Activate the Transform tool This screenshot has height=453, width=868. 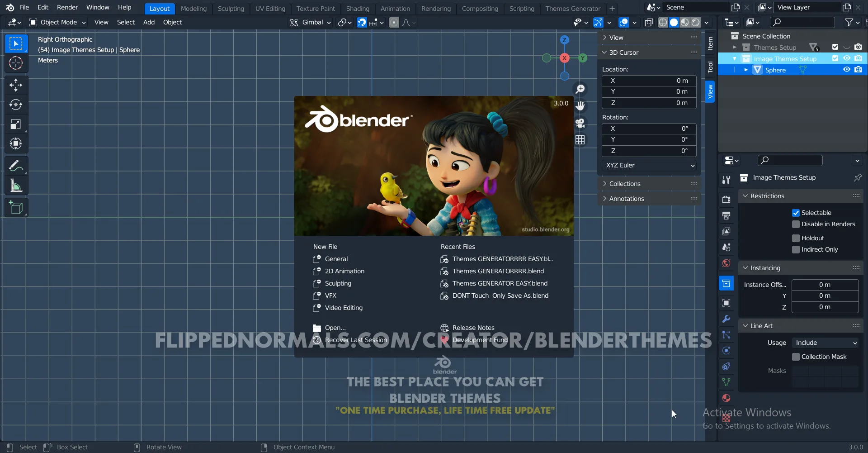click(16, 144)
